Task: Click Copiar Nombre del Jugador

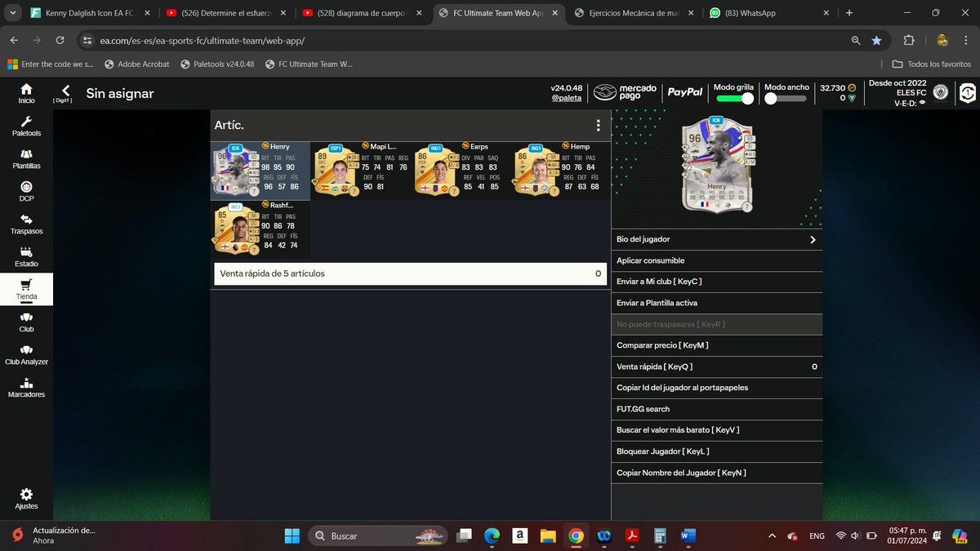Action: [718, 473]
